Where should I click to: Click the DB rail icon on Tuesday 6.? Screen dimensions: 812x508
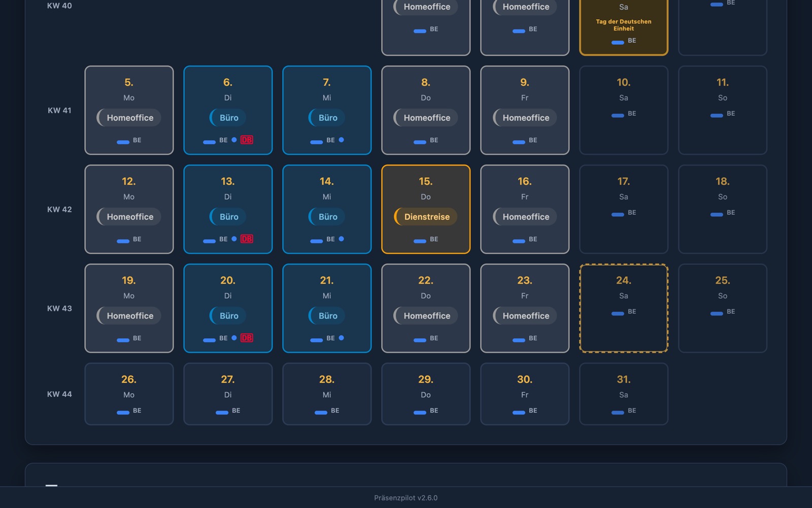247,140
